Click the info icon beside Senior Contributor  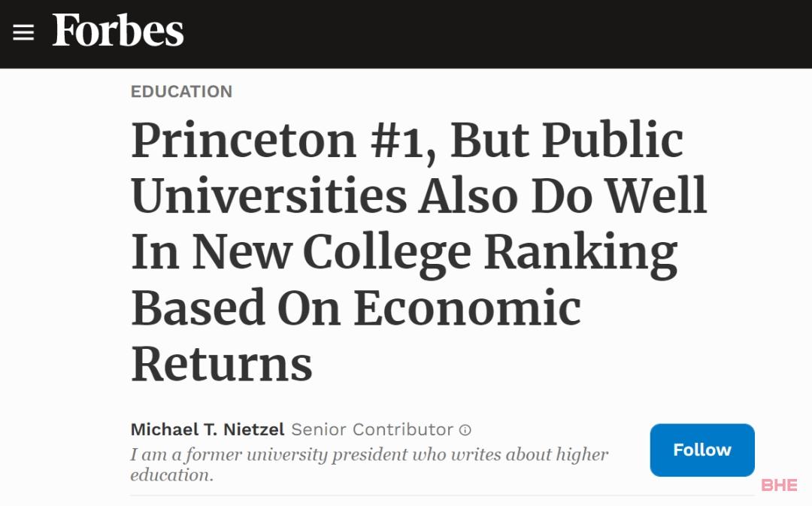click(x=465, y=430)
